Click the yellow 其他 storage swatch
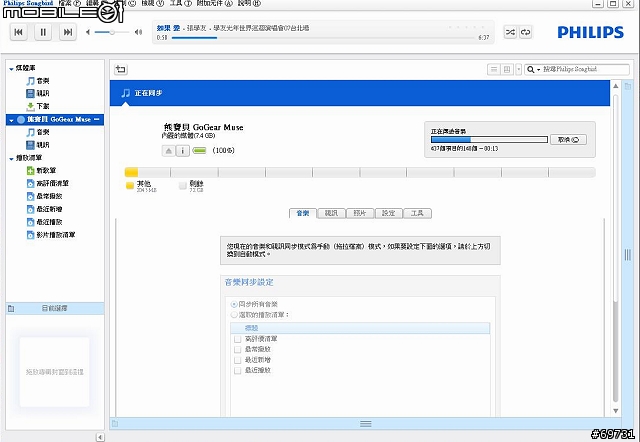640x442 pixels. (x=130, y=186)
